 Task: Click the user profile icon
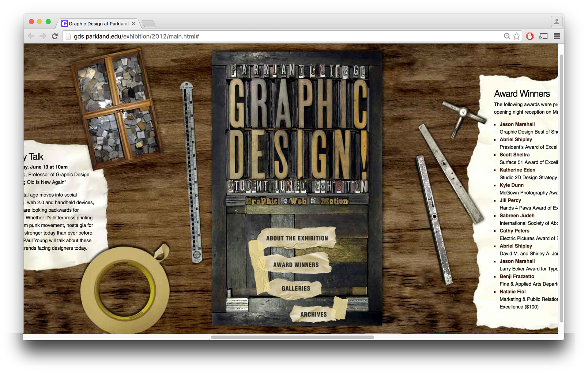point(556,22)
